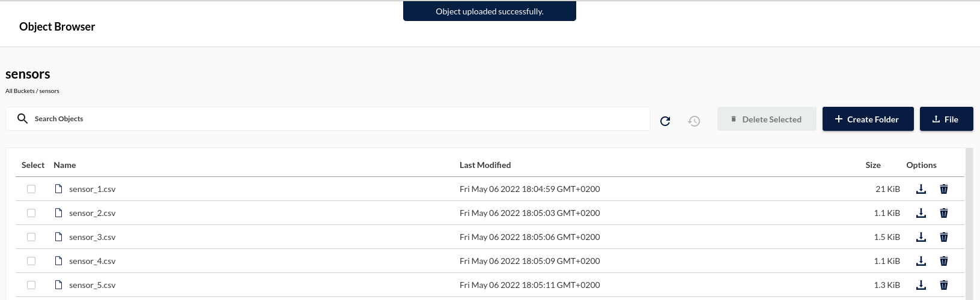The width and height of the screenshot is (980, 300).
Task: Delete sensor_5.csv with its trash icon
Action: [944, 285]
